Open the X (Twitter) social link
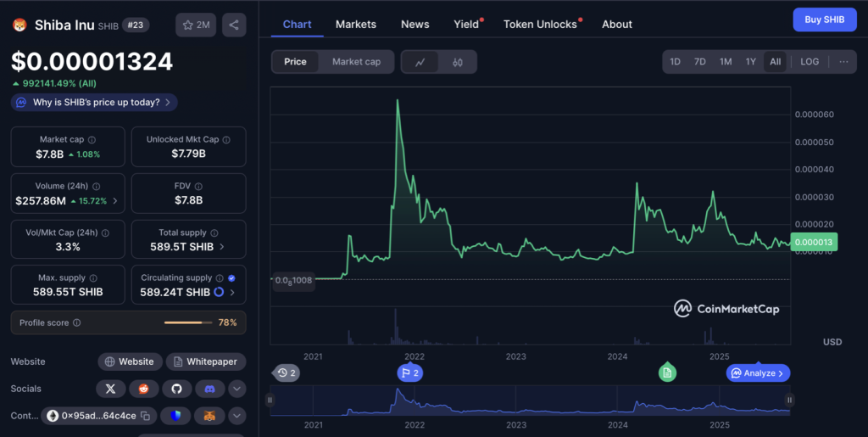This screenshot has height=437, width=868. pos(110,389)
